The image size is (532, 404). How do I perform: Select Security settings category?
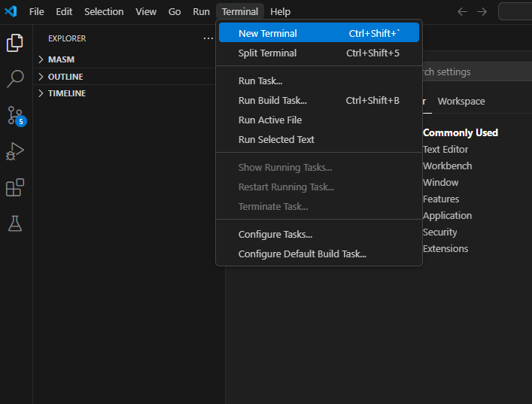[439, 232]
